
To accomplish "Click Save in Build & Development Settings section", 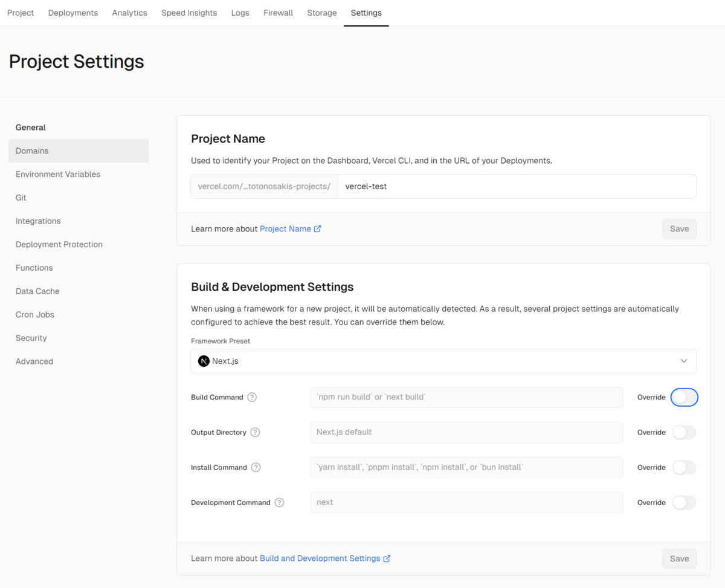I will (x=679, y=558).
